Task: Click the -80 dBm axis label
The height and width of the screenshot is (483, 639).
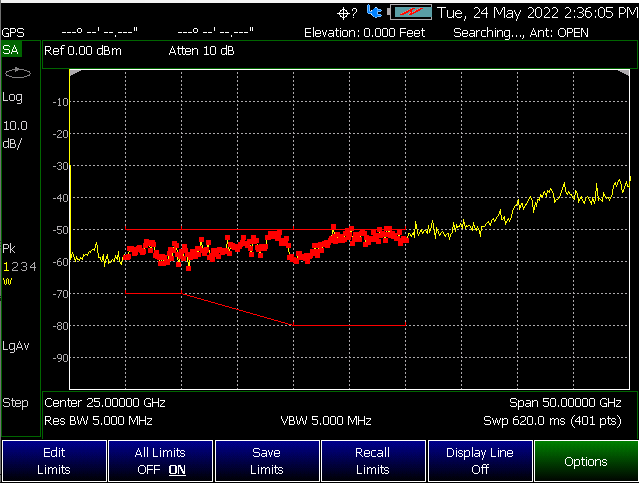Action: coord(60,326)
